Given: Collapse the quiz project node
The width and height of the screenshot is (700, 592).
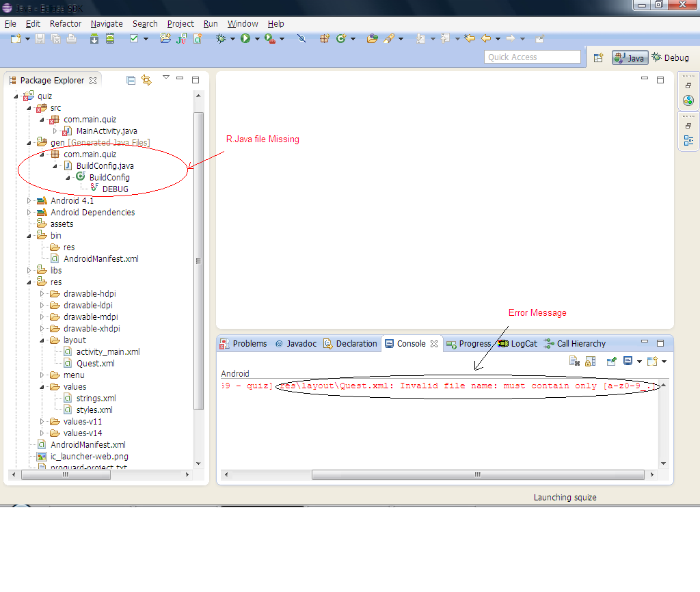Looking at the screenshot, I should [x=16, y=96].
